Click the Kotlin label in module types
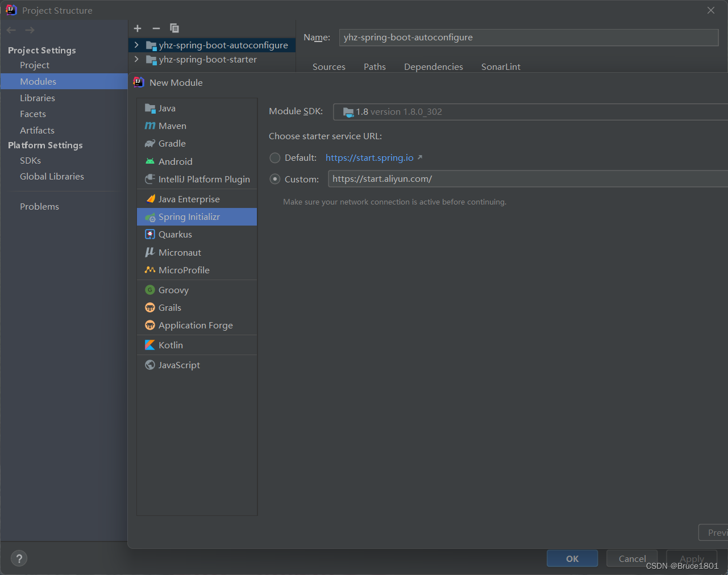This screenshot has height=575, width=728. [x=171, y=345]
